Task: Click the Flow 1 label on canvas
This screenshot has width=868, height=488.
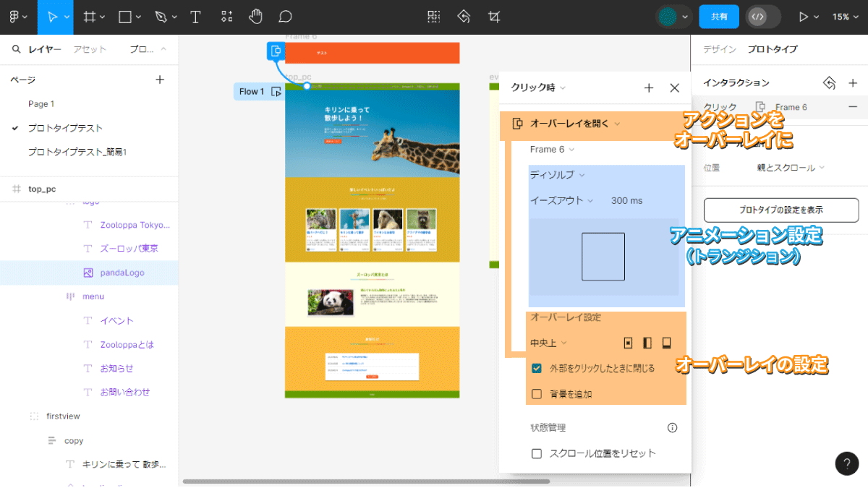Action: pyautogui.click(x=252, y=92)
